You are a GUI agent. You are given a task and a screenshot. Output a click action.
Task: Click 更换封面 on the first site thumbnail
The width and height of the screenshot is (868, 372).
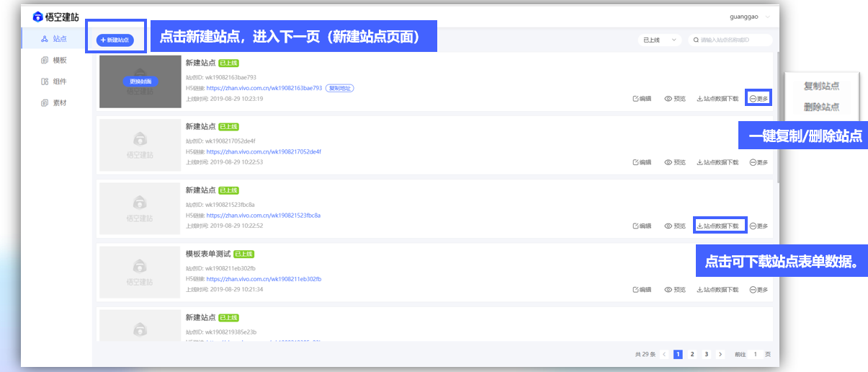click(x=140, y=81)
